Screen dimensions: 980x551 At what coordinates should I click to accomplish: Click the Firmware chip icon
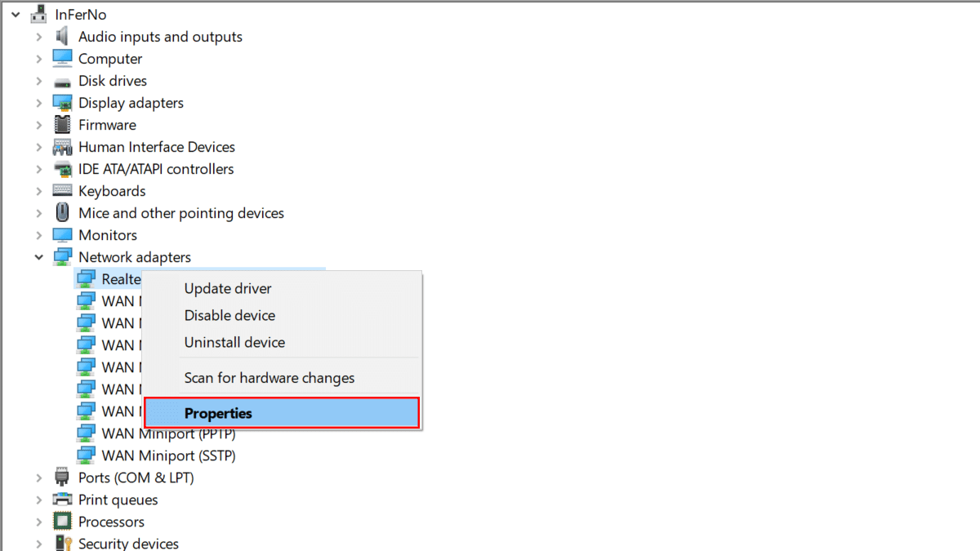[x=63, y=125]
